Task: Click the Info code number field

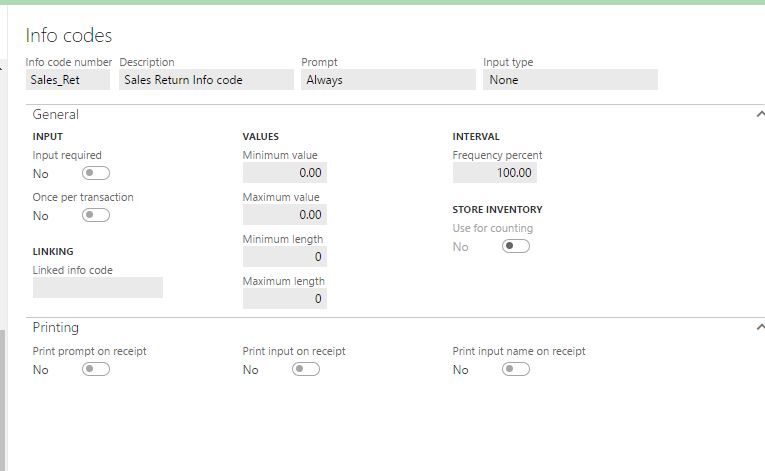Action: click(x=68, y=80)
